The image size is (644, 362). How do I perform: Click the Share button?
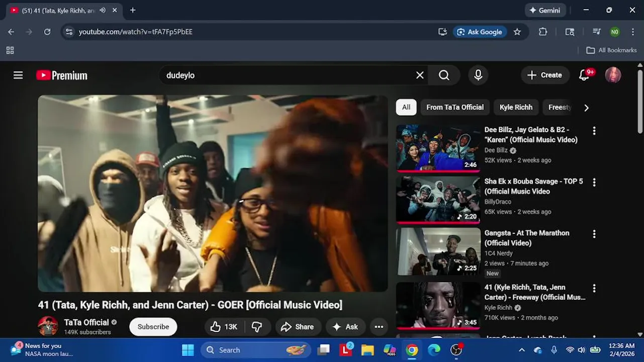pos(297,327)
